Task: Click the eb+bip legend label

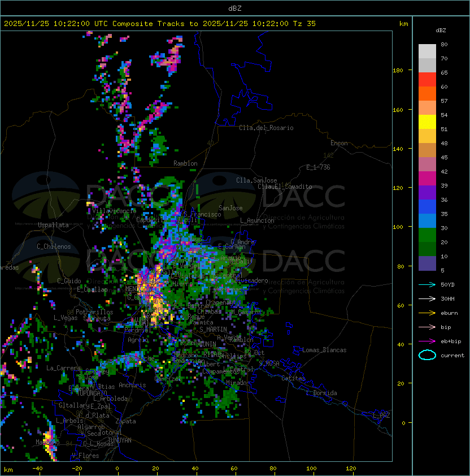Action: (451, 341)
